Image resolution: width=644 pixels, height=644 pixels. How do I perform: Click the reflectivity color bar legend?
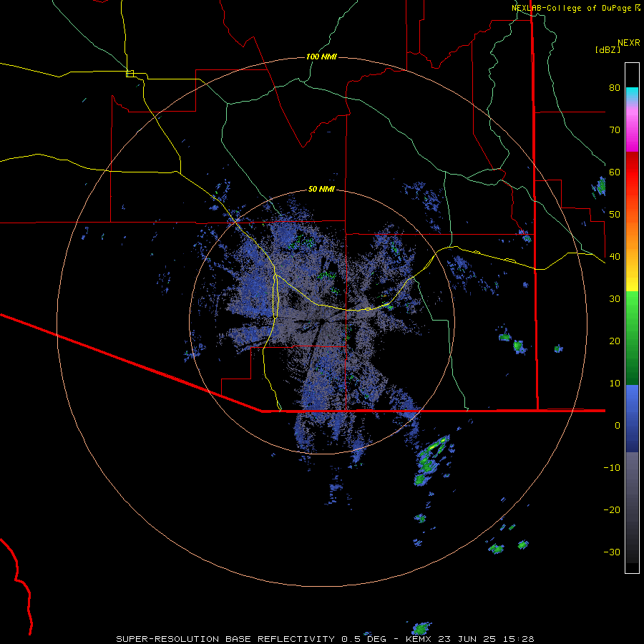pyautogui.click(x=632, y=318)
